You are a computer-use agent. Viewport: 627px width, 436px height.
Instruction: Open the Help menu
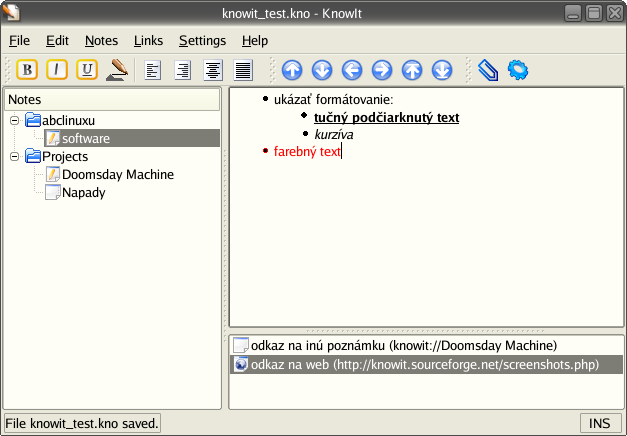pyautogui.click(x=255, y=40)
